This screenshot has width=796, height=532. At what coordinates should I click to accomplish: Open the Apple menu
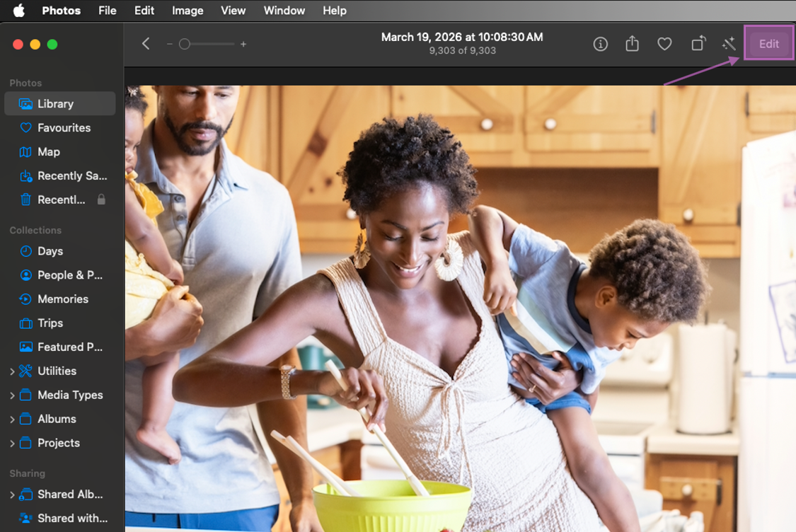pos(19,11)
